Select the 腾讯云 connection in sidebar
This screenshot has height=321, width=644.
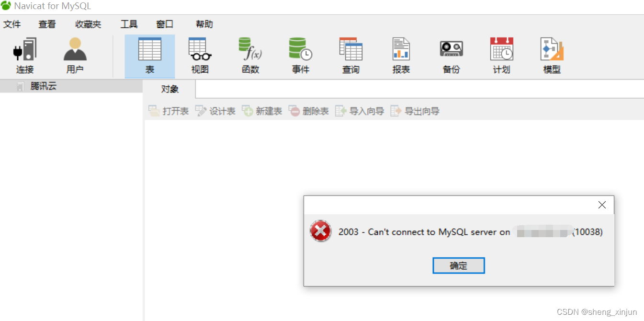[44, 86]
